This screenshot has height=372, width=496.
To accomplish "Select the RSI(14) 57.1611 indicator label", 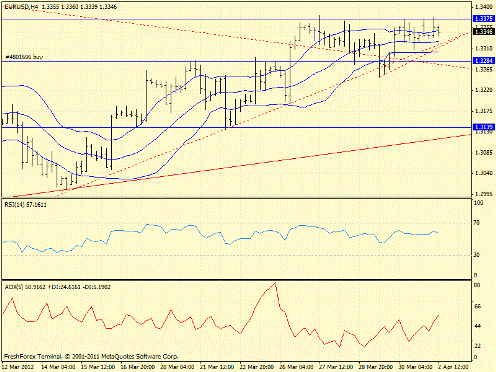I will 26,205.
